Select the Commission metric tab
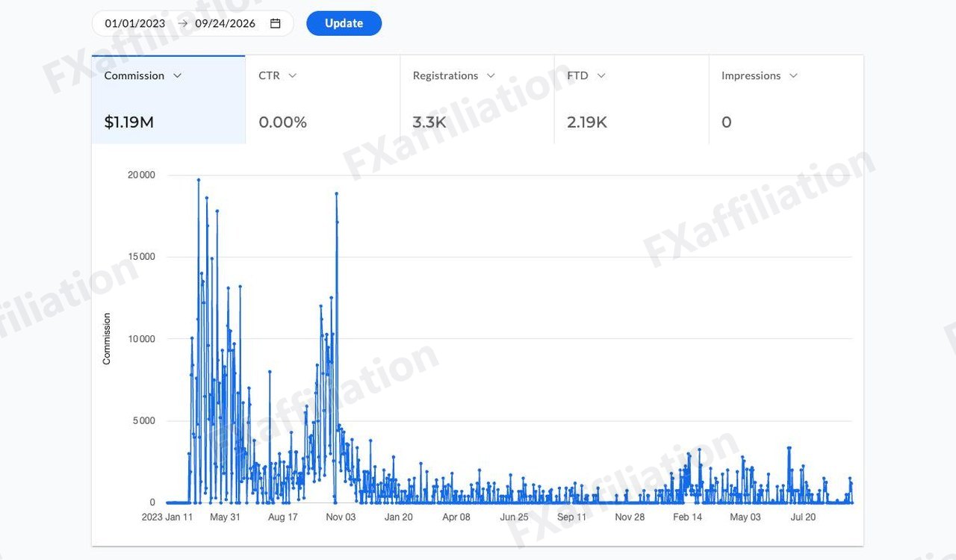 coord(169,99)
